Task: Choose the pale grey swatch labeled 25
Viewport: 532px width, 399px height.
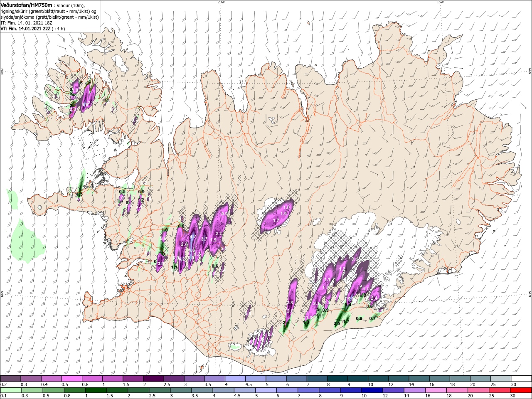Action: pyautogui.click(x=500, y=379)
